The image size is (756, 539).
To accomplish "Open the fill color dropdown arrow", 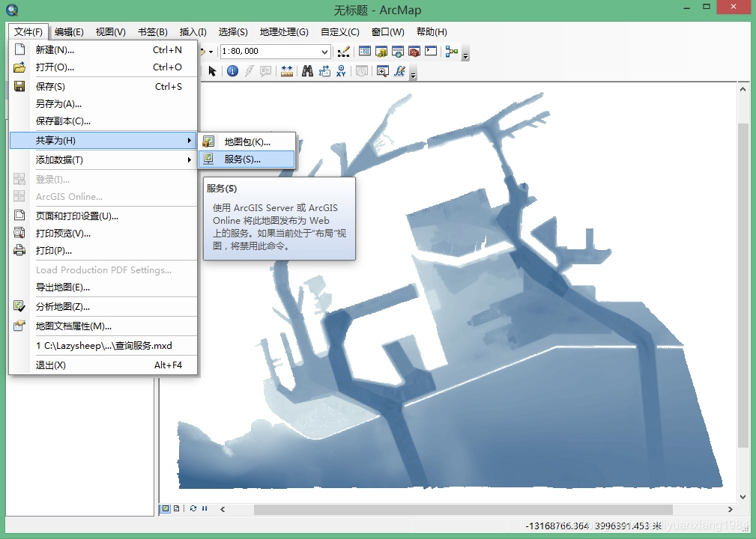I will click(x=210, y=51).
